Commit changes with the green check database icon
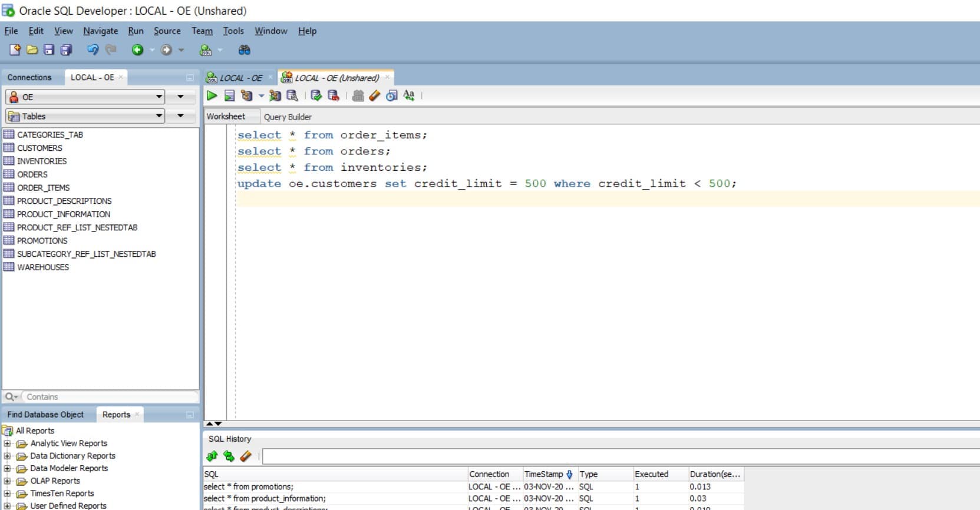Screen dimensions: 980x510 316,95
